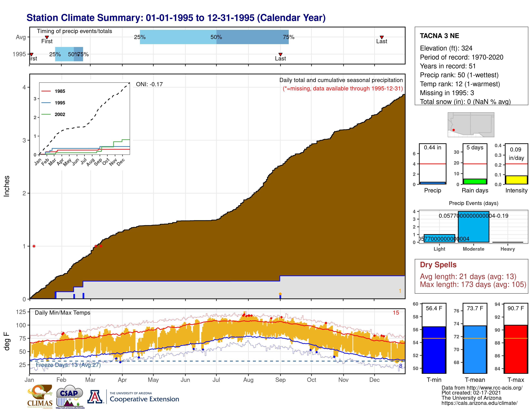Click the Dry Spells heading

[x=438, y=265]
